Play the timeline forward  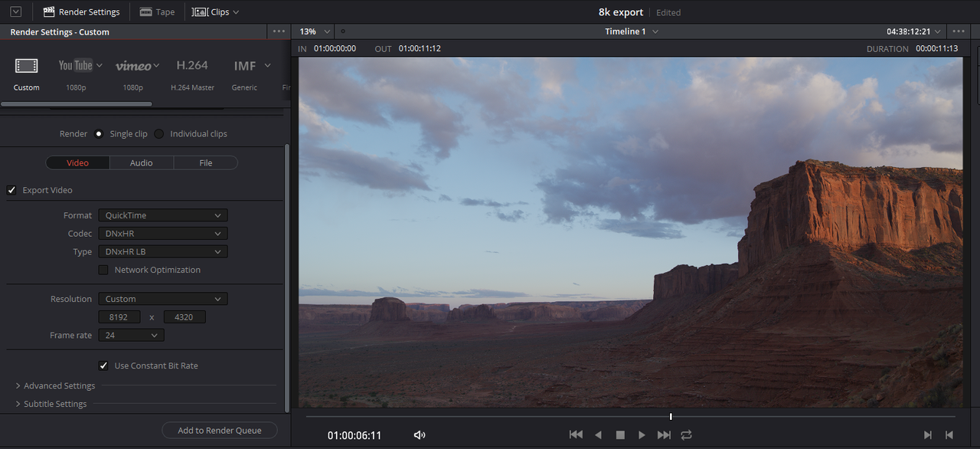point(642,434)
